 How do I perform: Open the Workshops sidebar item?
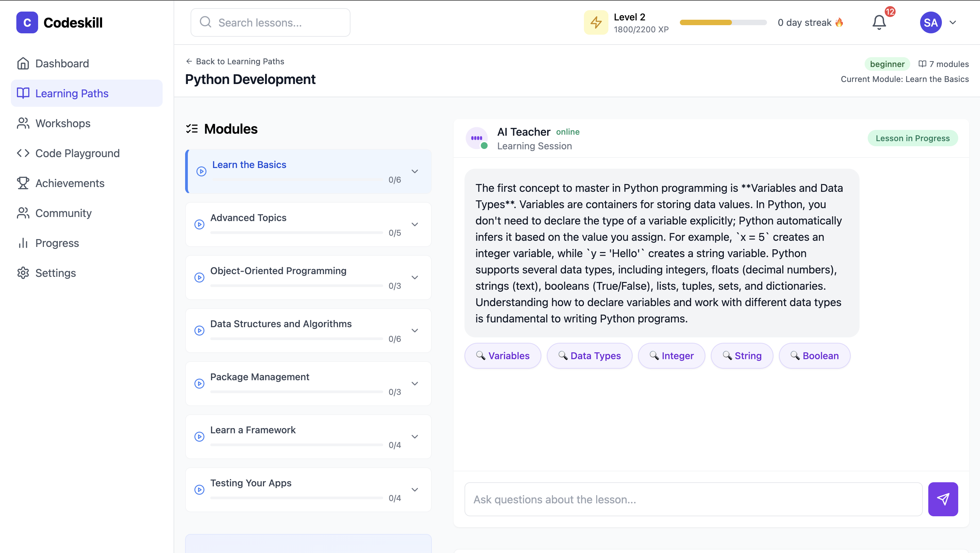tap(63, 123)
